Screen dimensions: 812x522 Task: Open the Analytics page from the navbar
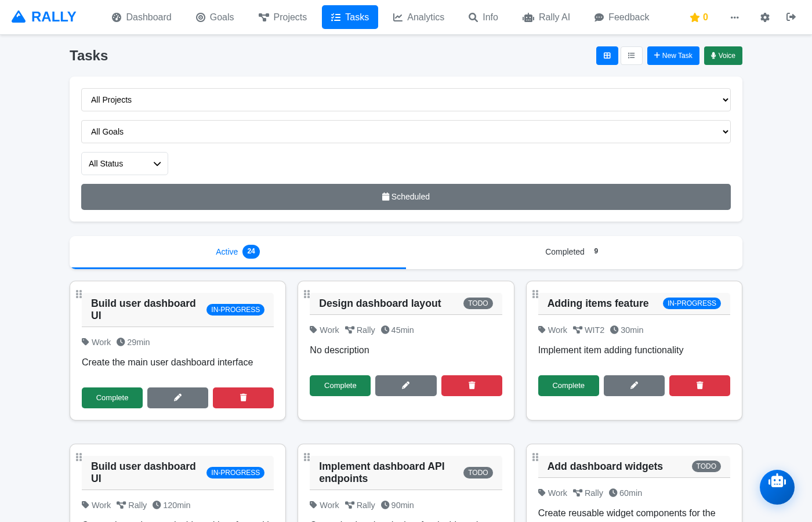point(418,17)
